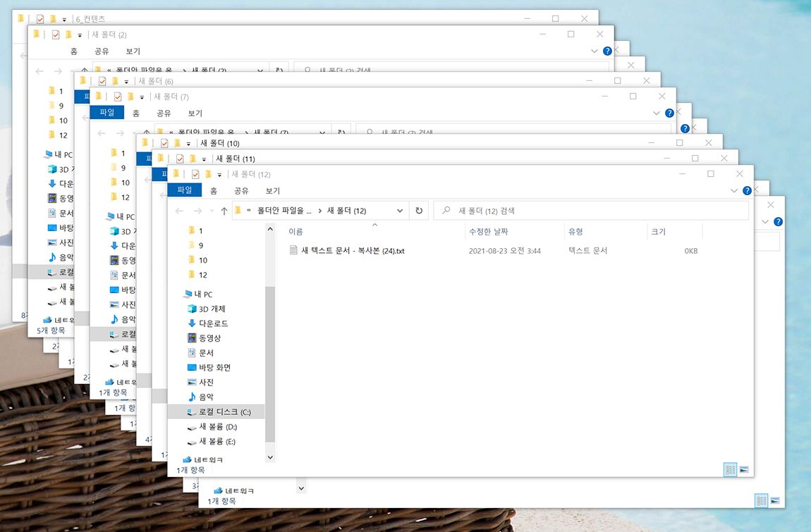Click the search box 새 폴더 (12) 검색

tap(591, 211)
